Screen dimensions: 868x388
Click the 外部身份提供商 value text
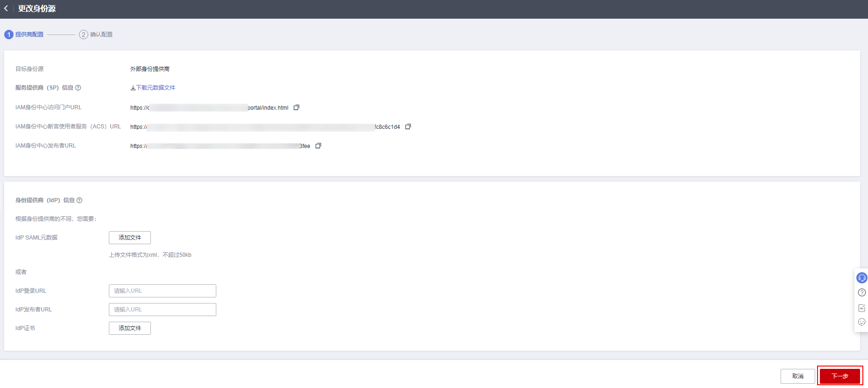tap(150, 69)
